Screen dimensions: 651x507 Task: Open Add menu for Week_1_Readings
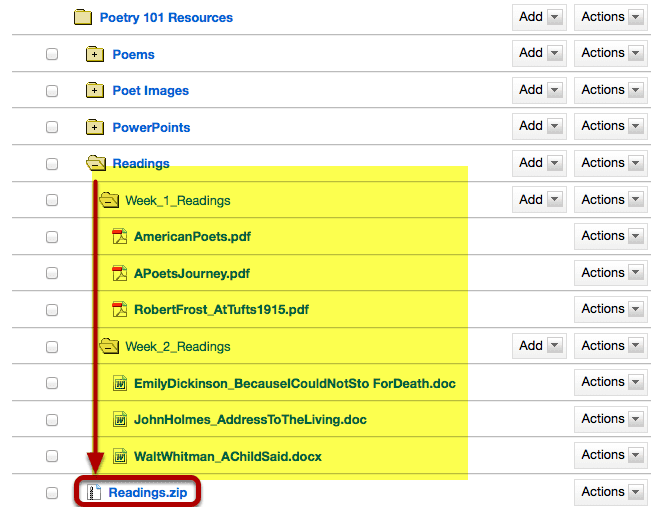539,200
